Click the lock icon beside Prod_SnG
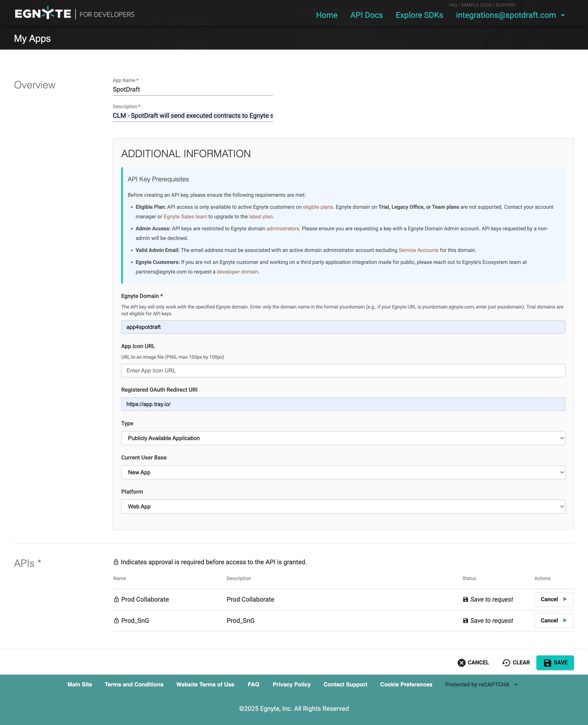Screen dimensions: 588x725 116,620
